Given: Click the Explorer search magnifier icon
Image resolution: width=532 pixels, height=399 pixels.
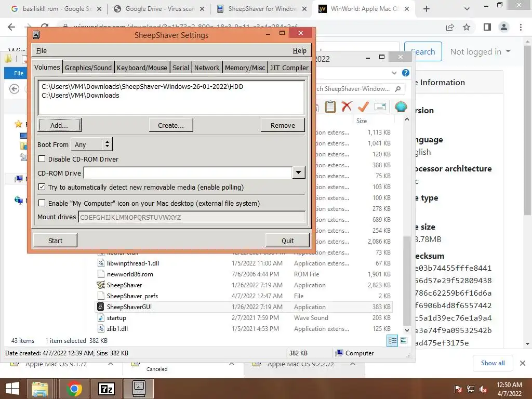Looking at the screenshot, I should pyautogui.click(x=398, y=89).
